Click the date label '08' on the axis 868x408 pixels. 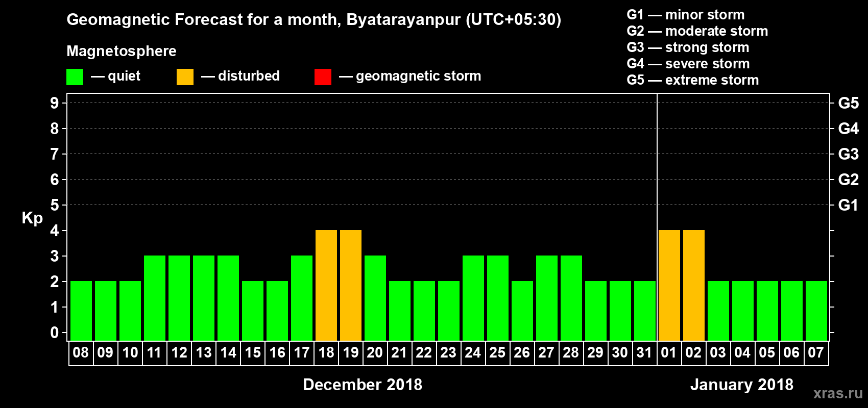81,353
